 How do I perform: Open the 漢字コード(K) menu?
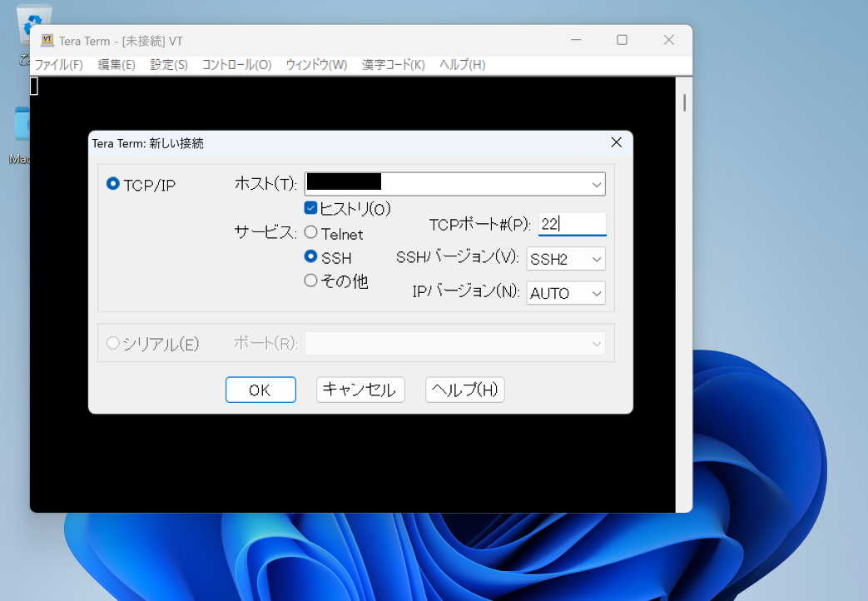(x=393, y=65)
